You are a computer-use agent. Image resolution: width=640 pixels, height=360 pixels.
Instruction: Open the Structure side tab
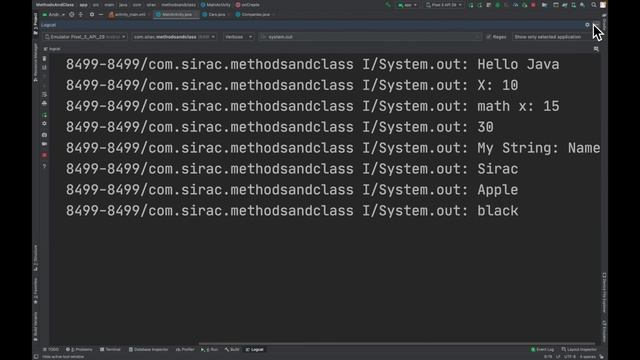(36, 258)
